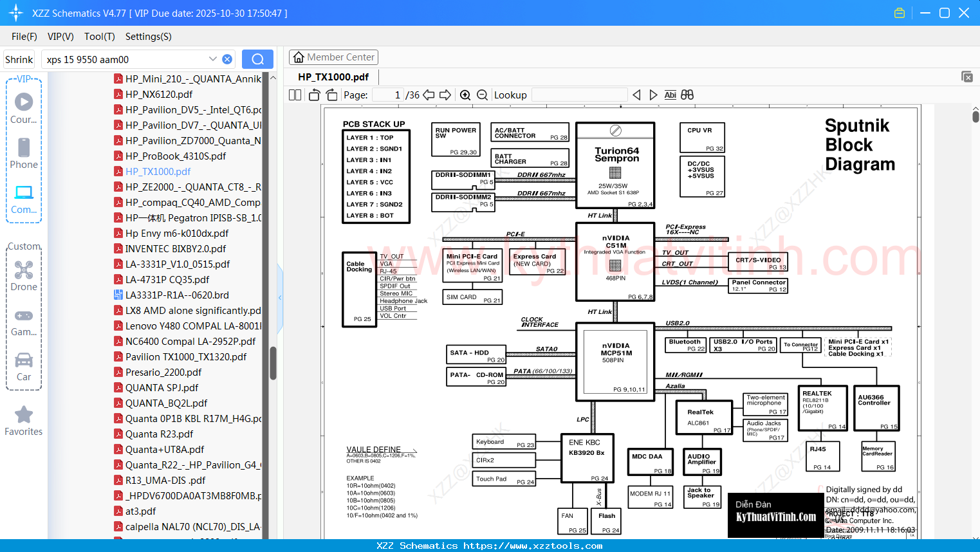
Task: Click the KyThuatViTinh.Com forum banner
Action: (x=775, y=515)
